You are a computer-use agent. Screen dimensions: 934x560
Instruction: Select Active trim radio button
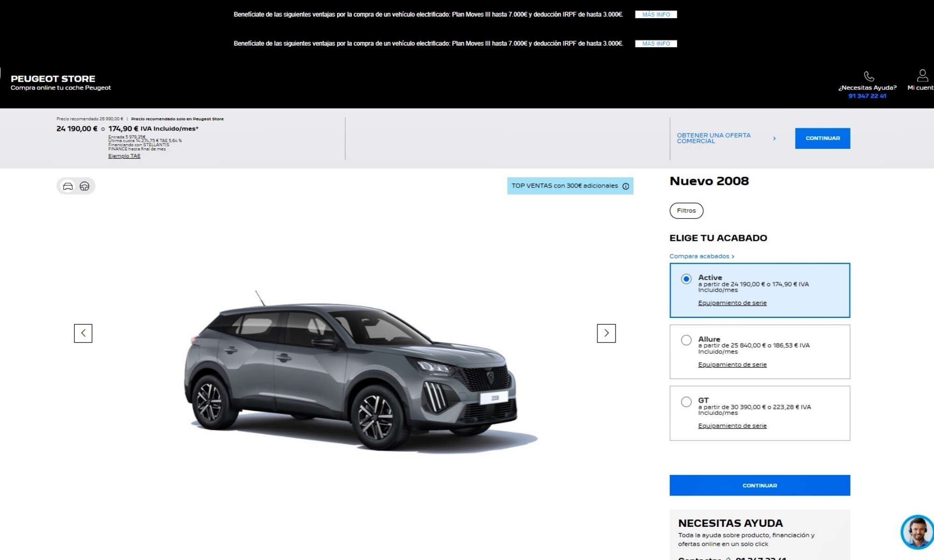pyautogui.click(x=686, y=279)
